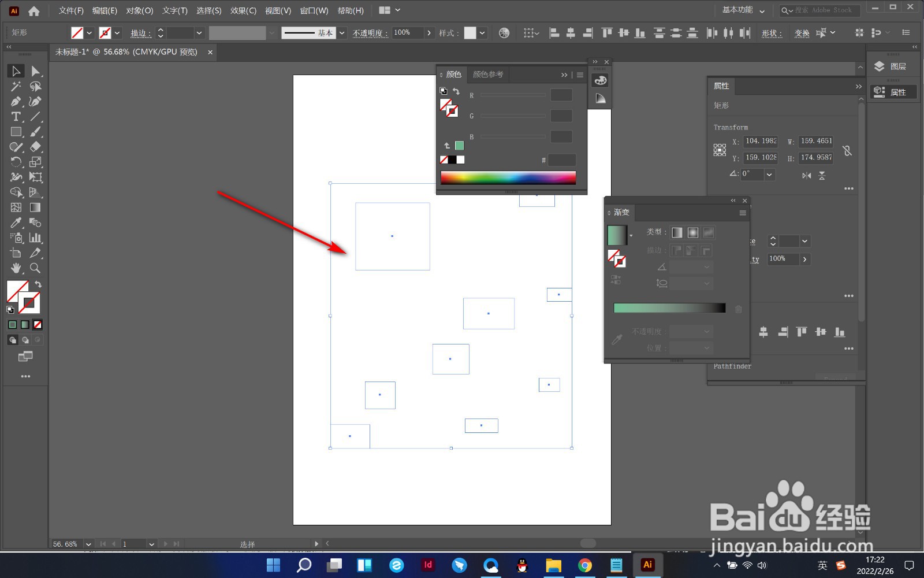This screenshot has height=578, width=924.
Task: Open the 对象(O) menu
Action: tap(140, 10)
